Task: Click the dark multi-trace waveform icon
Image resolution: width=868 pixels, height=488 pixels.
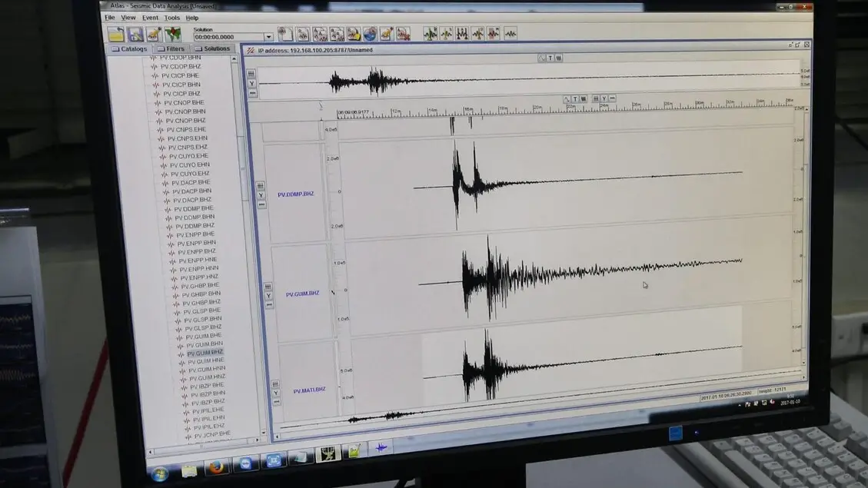Action: [462, 34]
